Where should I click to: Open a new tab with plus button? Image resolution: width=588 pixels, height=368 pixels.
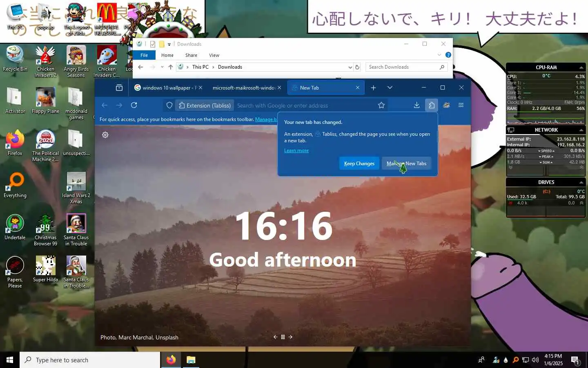coord(373,88)
